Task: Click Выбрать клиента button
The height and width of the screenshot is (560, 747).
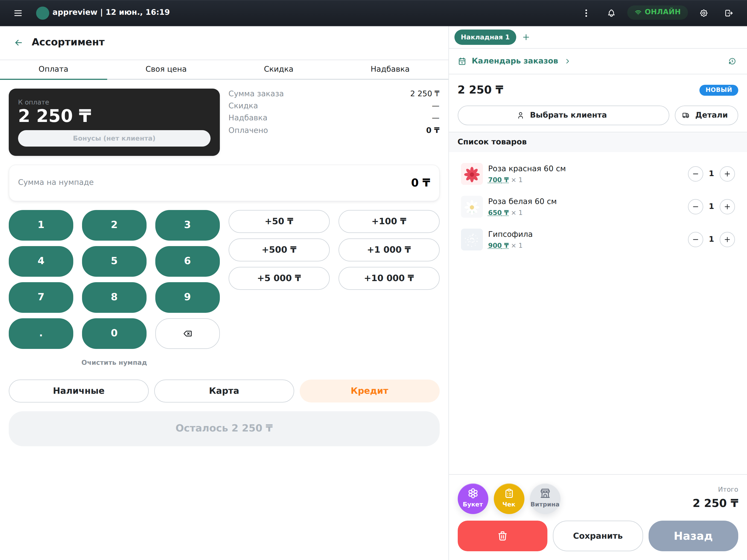Action: (x=563, y=115)
